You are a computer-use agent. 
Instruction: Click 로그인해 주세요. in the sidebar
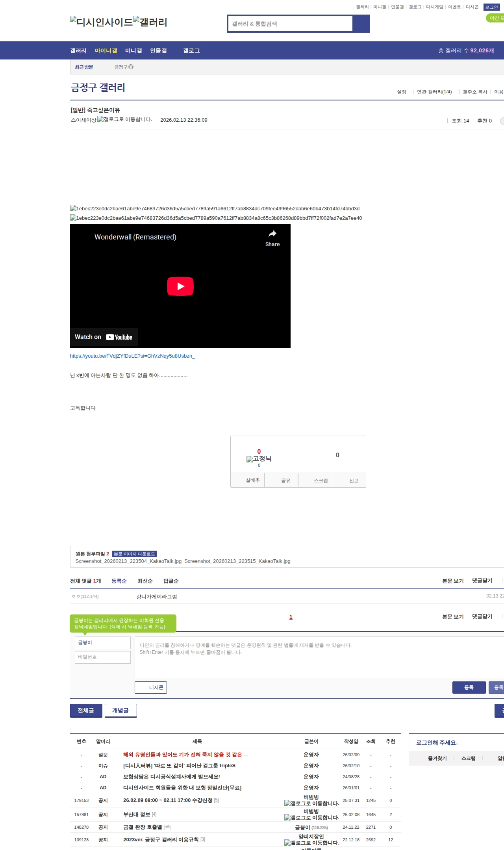click(x=437, y=742)
